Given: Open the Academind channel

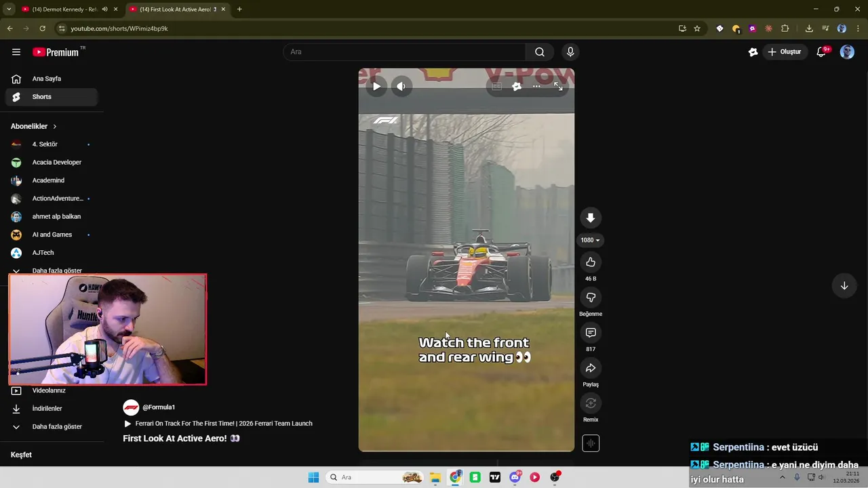Looking at the screenshot, I should point(52,180).
